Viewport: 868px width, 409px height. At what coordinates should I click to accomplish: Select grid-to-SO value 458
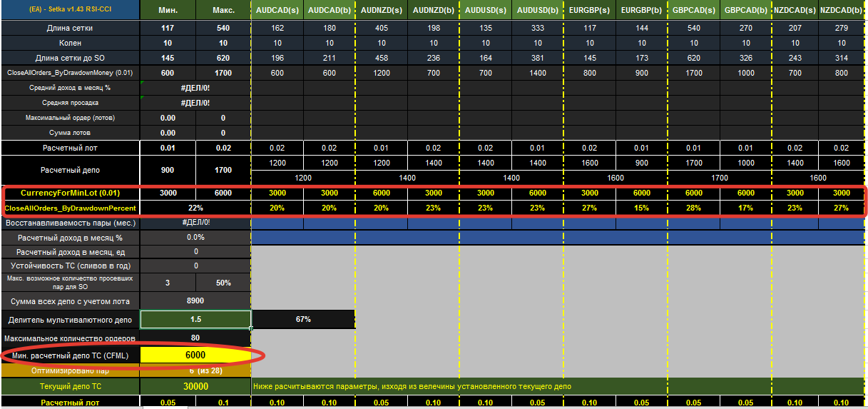point(382,59)
